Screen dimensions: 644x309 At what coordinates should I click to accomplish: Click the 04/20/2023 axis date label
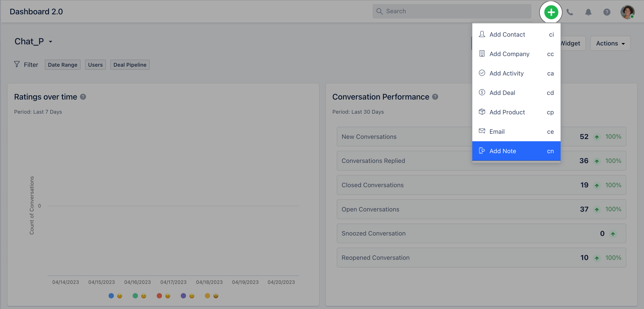point(281,282)
